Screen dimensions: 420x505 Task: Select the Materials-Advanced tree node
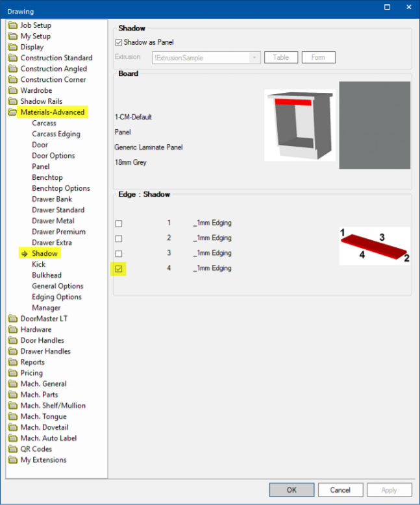pos(53,112)
